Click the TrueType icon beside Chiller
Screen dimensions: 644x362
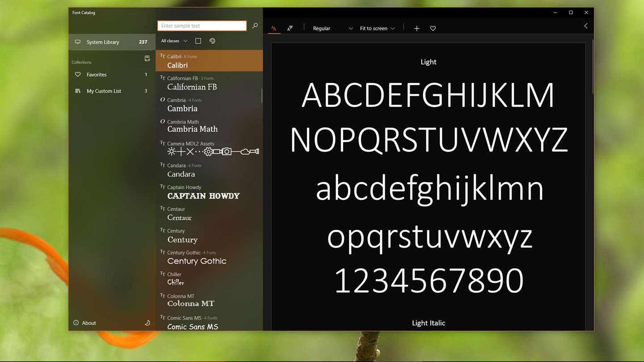point(163,274)
